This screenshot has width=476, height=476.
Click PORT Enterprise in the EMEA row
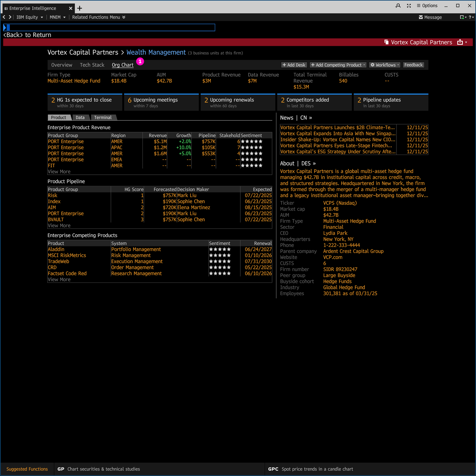(66, 159)
